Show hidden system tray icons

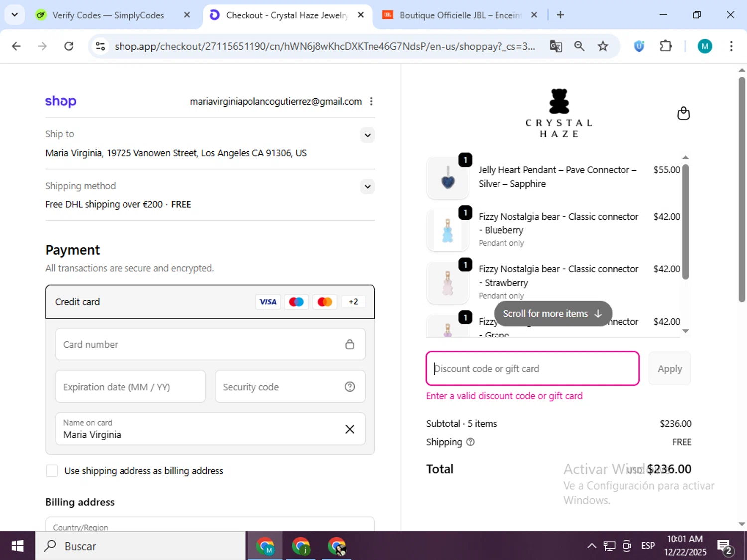pyautogui.click(x=592, y=546)
